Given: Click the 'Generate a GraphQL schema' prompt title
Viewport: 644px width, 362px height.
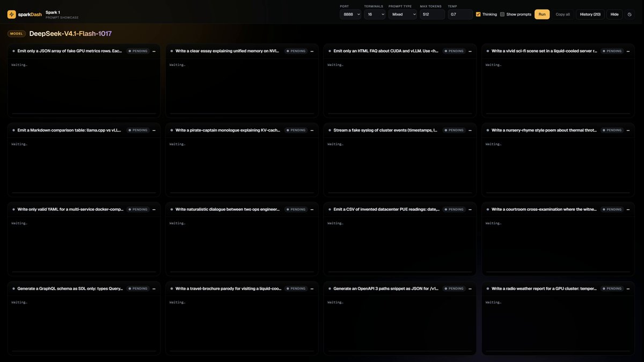Looking at the screenshot, I should coord(70,289).
